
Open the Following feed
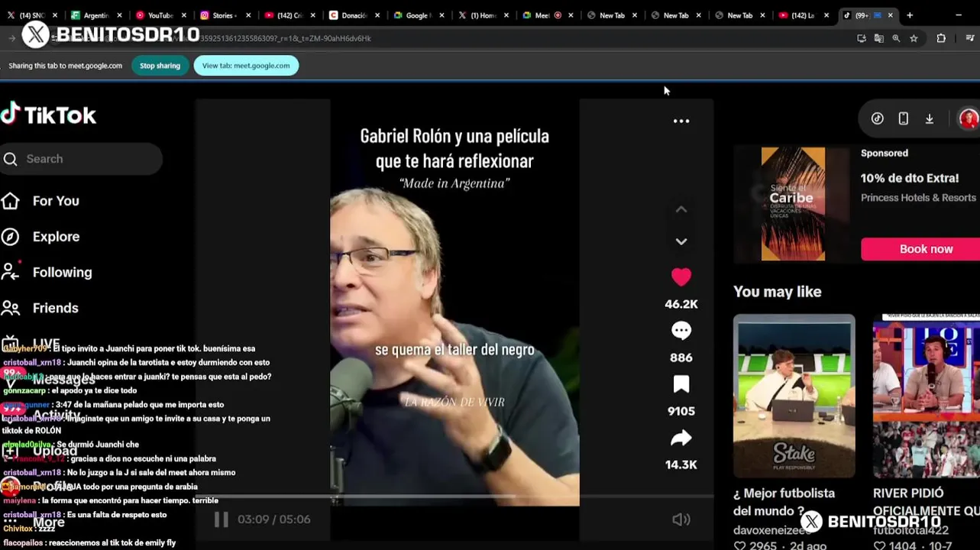click(x=62, y=273)
